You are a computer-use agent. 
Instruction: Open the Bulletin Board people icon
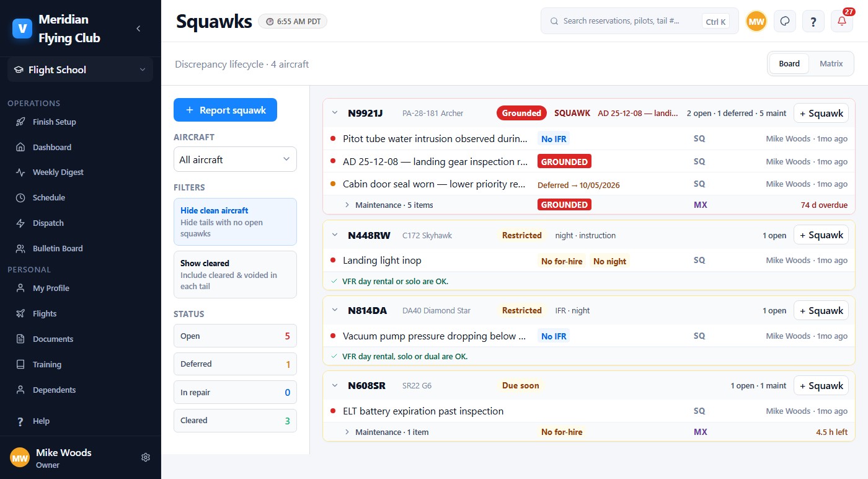20,249
